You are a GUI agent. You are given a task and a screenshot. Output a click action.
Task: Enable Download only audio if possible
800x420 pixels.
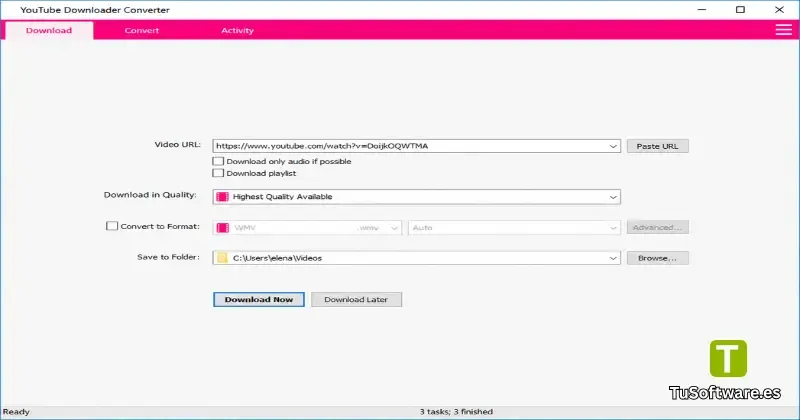(218, 161)
